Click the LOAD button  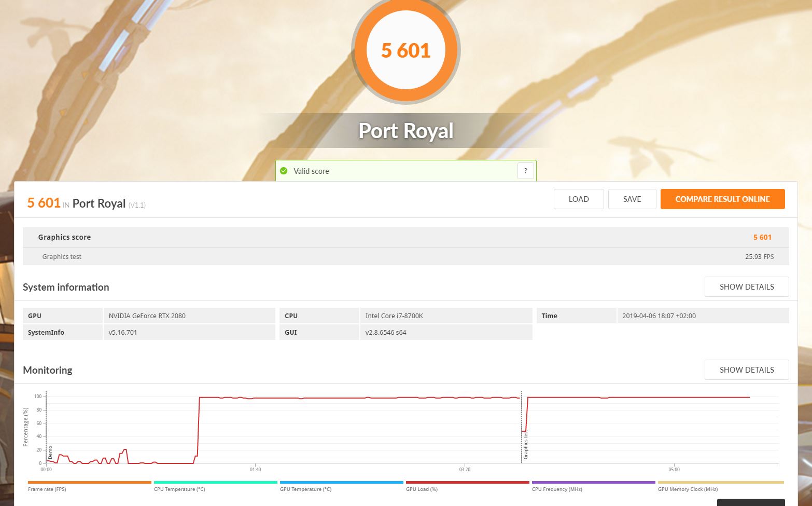(x=579, y=199)
